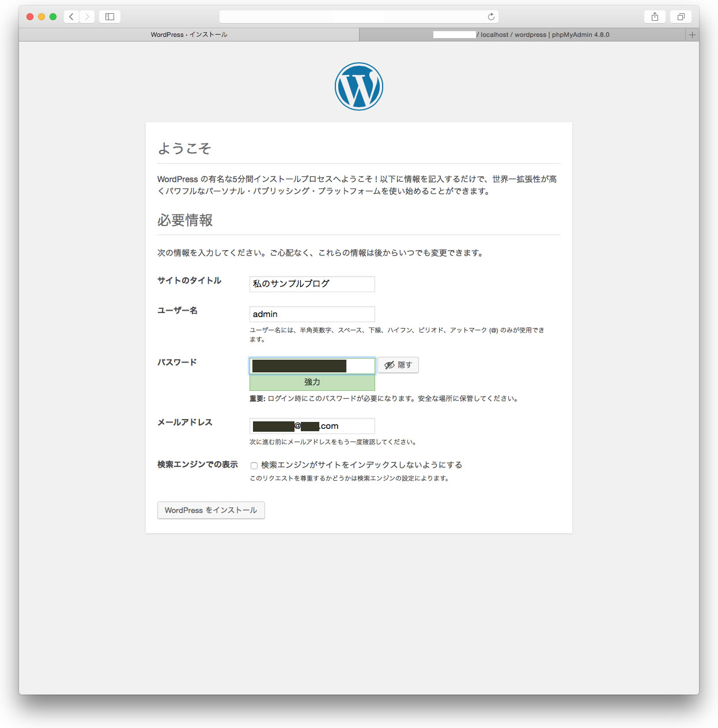Click the パスワード label
The image size is (718, 728).
tap(177, 363)
